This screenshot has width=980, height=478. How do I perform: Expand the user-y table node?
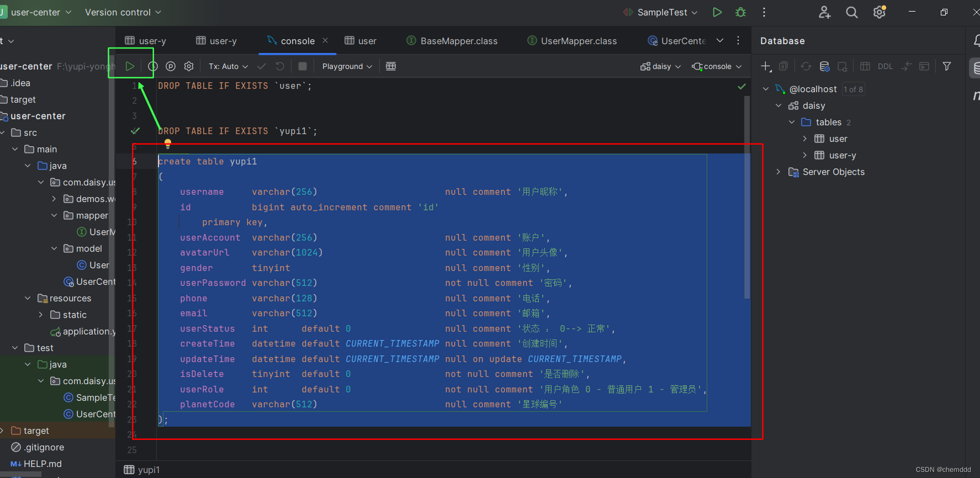coord(805,155)
